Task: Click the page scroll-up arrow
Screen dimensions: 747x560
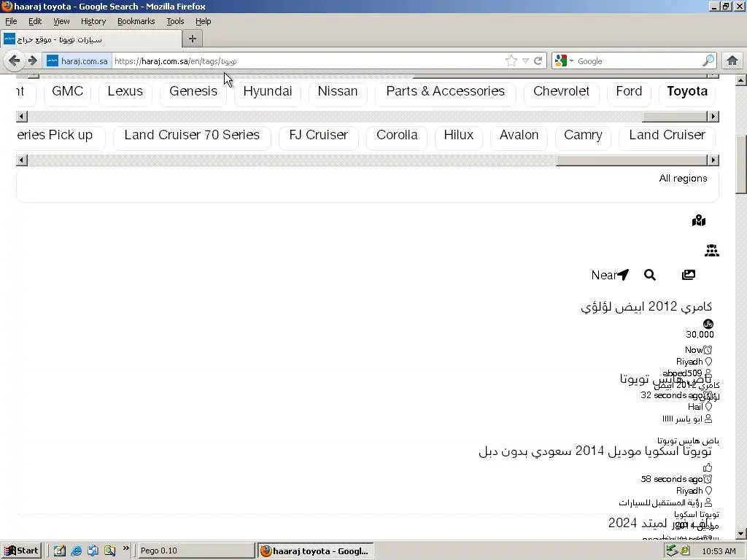Action: pyautogui.click(x=740, y=80)
